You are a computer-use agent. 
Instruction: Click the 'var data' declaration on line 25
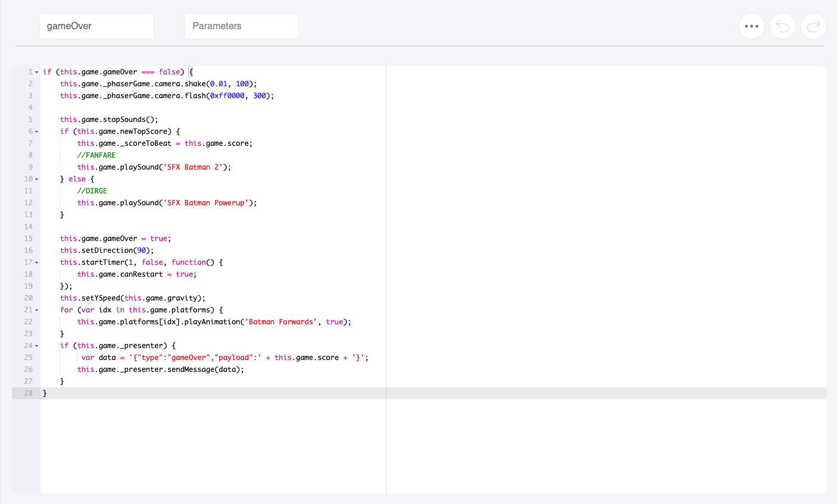coord(99,358)
